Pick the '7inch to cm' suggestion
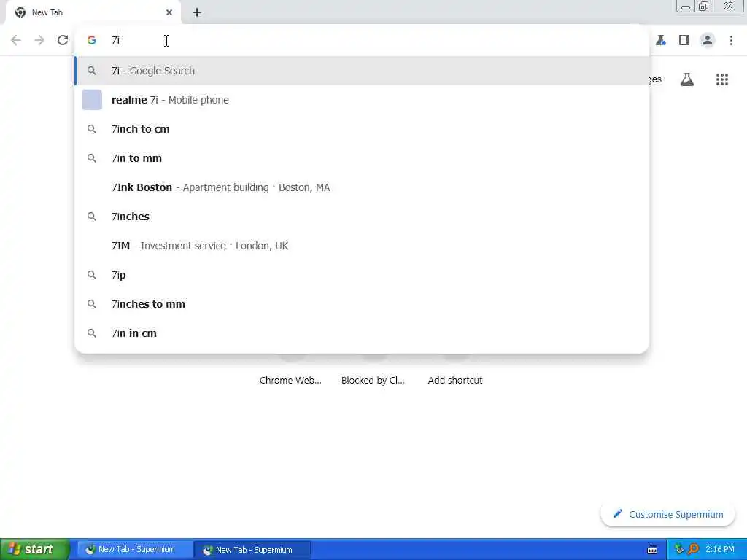 coord(362,129)
